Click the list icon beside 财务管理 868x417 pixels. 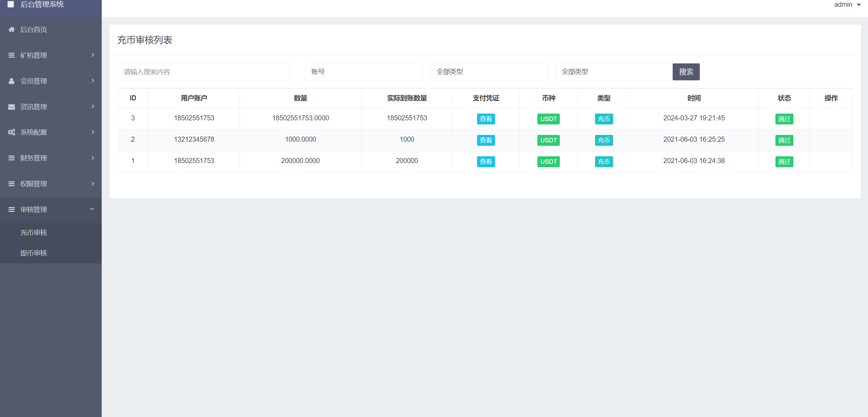point(12,158)
